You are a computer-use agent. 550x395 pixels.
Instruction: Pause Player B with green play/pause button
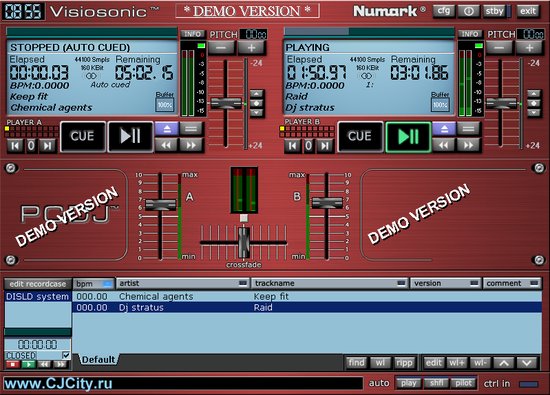[408, 136]
